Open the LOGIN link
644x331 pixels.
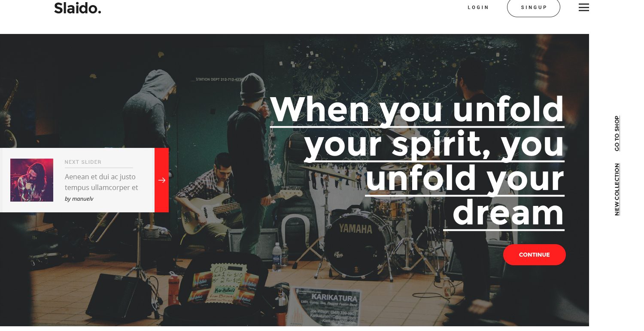click(478, 7)
